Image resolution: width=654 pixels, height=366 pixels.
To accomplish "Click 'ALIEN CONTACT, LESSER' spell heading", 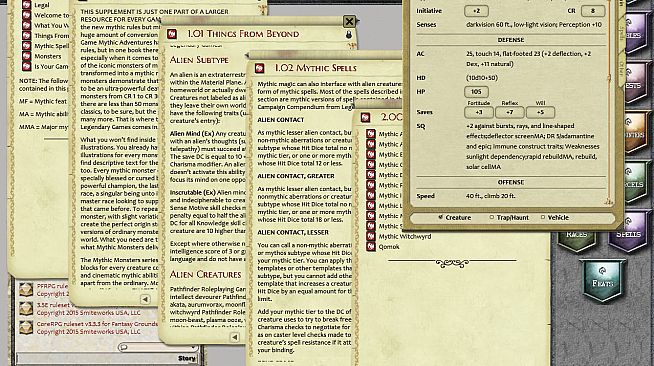I will (293, 232).
